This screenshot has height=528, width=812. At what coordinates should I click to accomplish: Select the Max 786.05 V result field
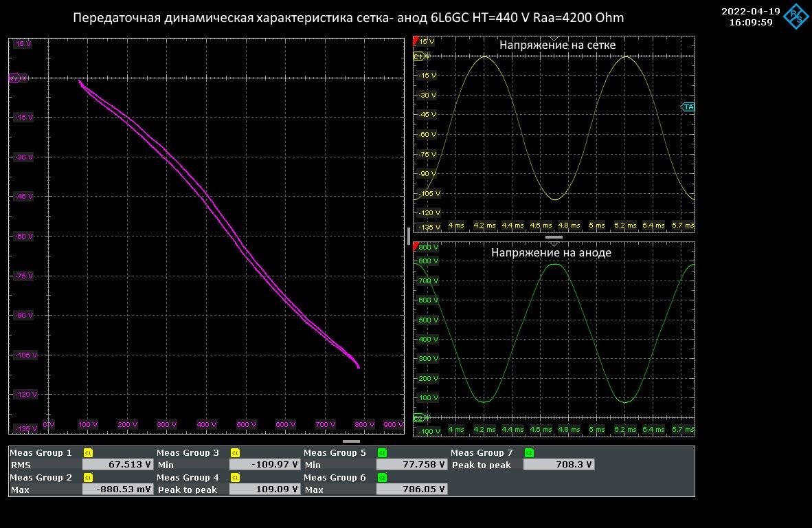click(x=412, y=489)
